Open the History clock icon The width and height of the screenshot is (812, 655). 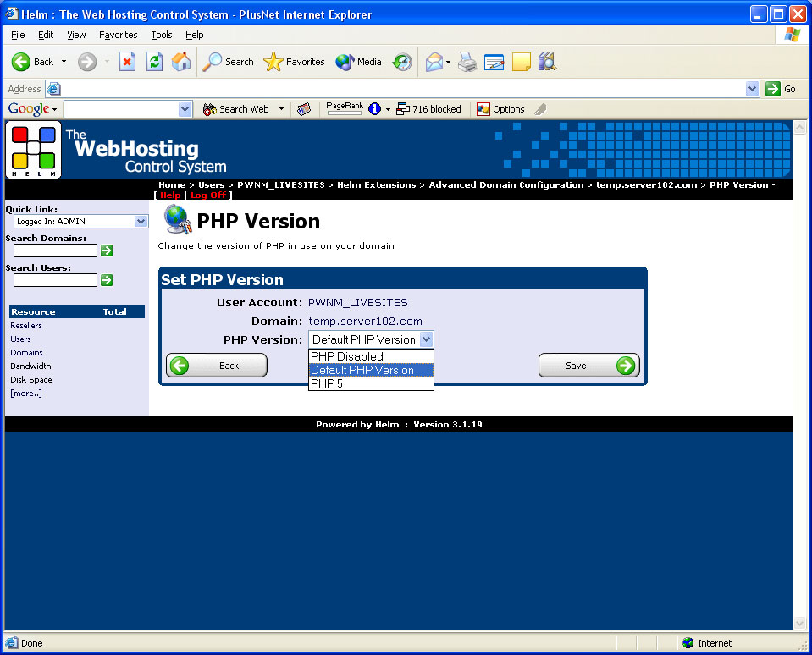coord(402,62)
